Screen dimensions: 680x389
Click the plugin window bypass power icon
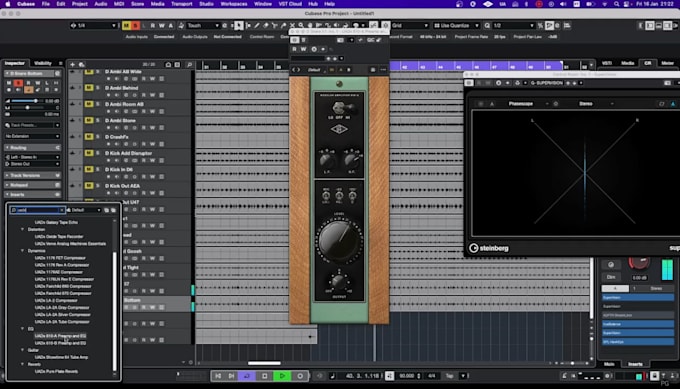pos(294,40)
